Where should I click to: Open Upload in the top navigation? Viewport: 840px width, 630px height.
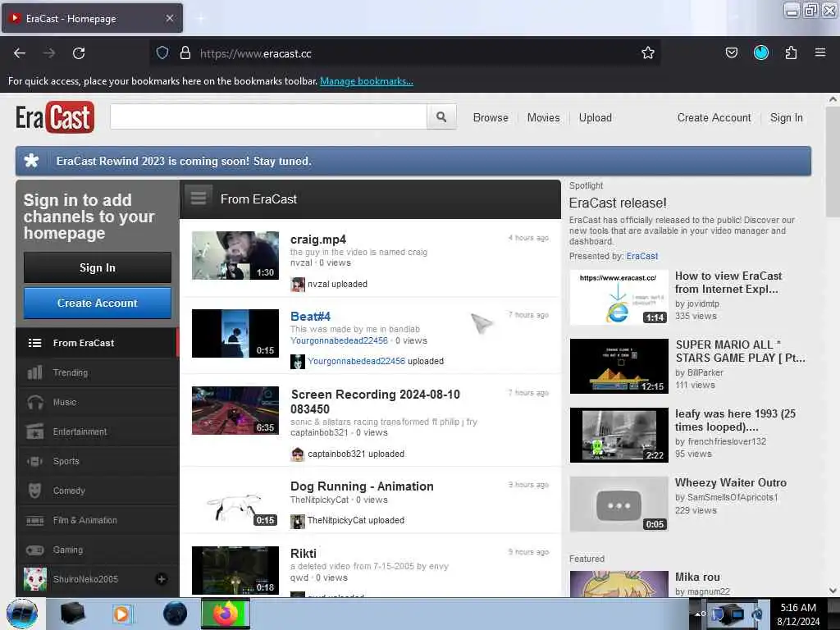[x=596, y=117]
